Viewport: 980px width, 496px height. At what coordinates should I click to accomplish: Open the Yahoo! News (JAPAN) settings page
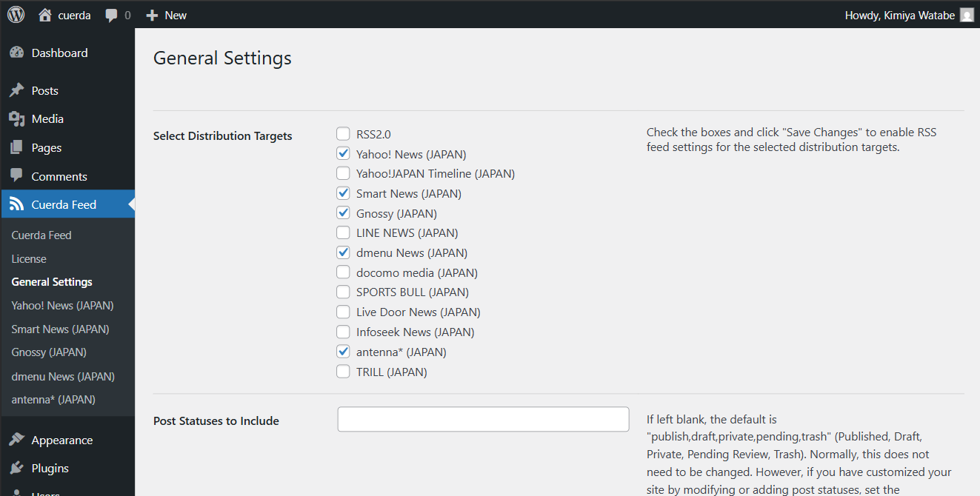pyautogui.click(x=62, y=305)
